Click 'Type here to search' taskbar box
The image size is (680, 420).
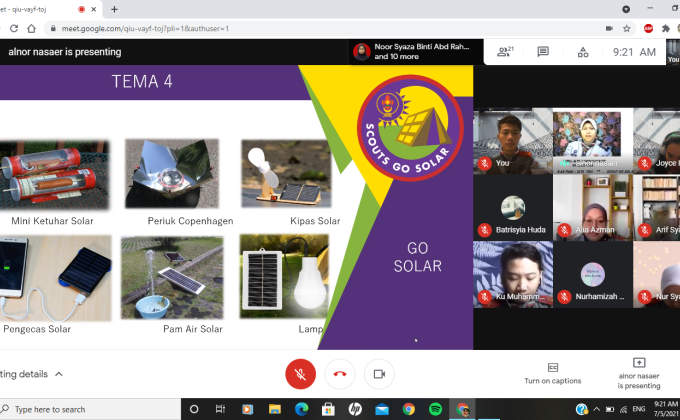(90, 409)
